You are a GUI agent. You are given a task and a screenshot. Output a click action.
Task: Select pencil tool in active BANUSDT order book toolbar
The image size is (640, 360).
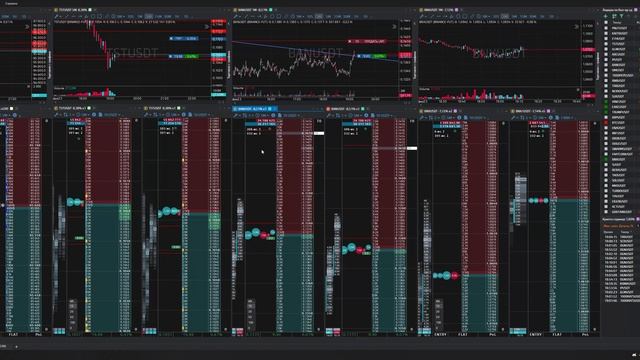(236, 116)
